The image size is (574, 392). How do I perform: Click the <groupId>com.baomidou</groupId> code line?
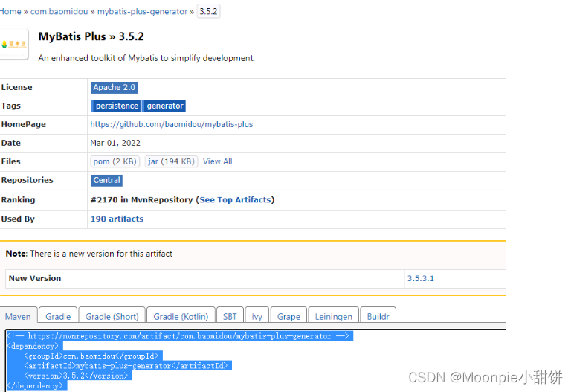click(x=91, y=356)
